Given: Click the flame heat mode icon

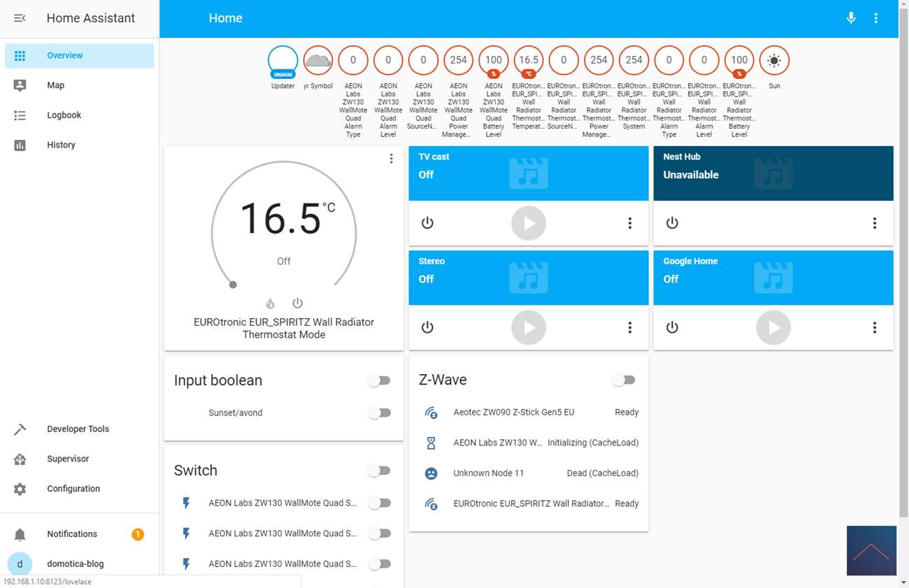Looking at the screenshot, I should (270, 303).
